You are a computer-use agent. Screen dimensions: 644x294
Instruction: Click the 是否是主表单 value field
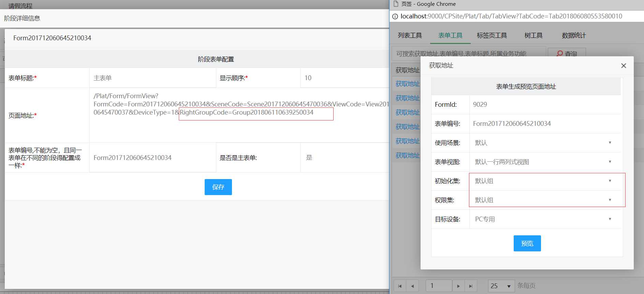[345, 158]
